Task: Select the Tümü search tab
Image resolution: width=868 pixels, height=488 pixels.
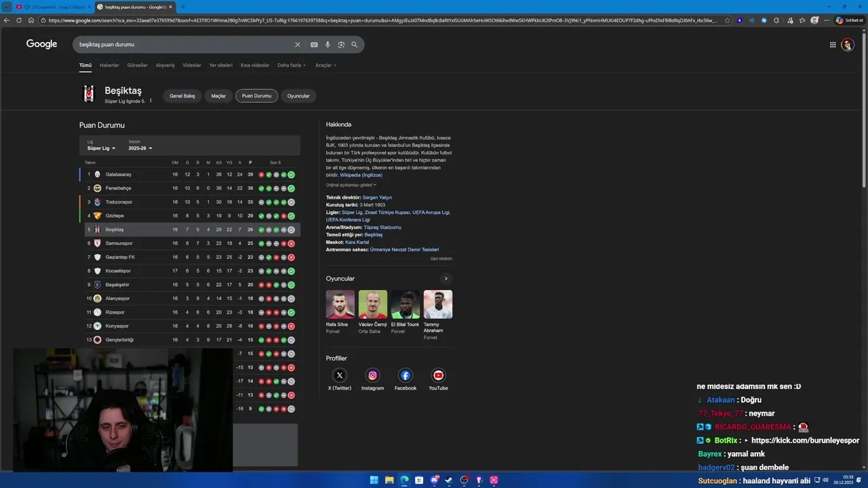Action: (85, 65)
